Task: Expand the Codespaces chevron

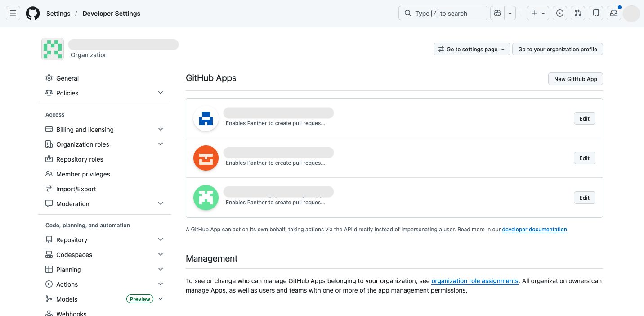Action: [161, 254]
